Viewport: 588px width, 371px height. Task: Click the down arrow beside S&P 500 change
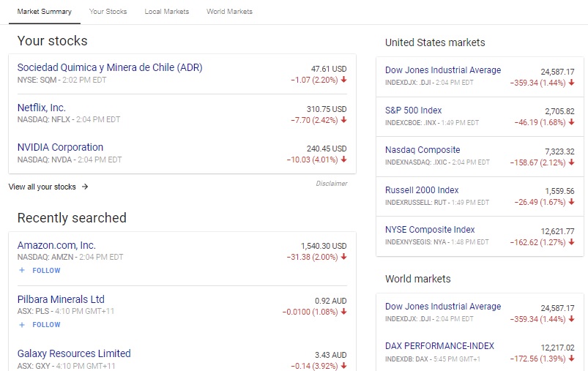click(571, 122)
